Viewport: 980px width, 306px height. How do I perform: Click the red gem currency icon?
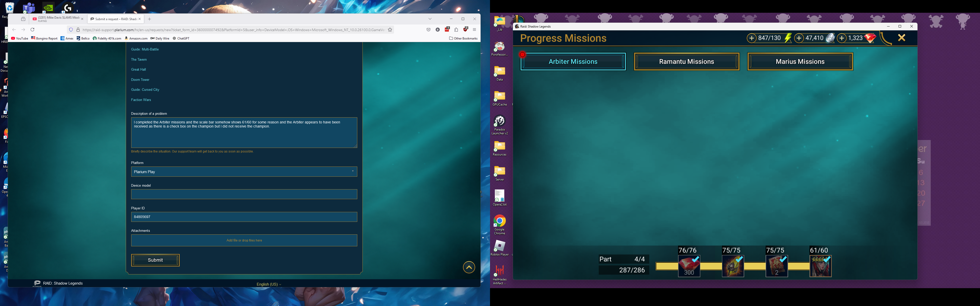click(x=870, y=38)
